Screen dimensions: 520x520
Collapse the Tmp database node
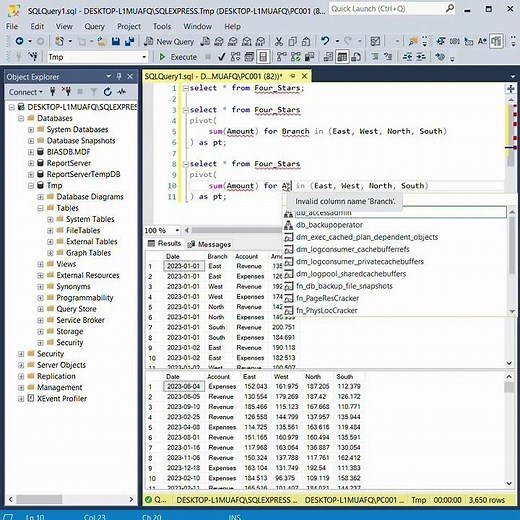31,186
